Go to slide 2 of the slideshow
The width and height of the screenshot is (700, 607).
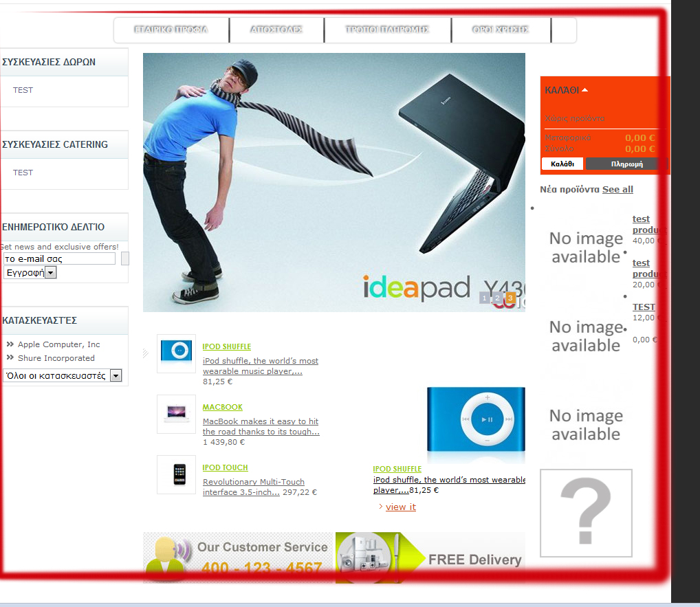pos(497,298)
